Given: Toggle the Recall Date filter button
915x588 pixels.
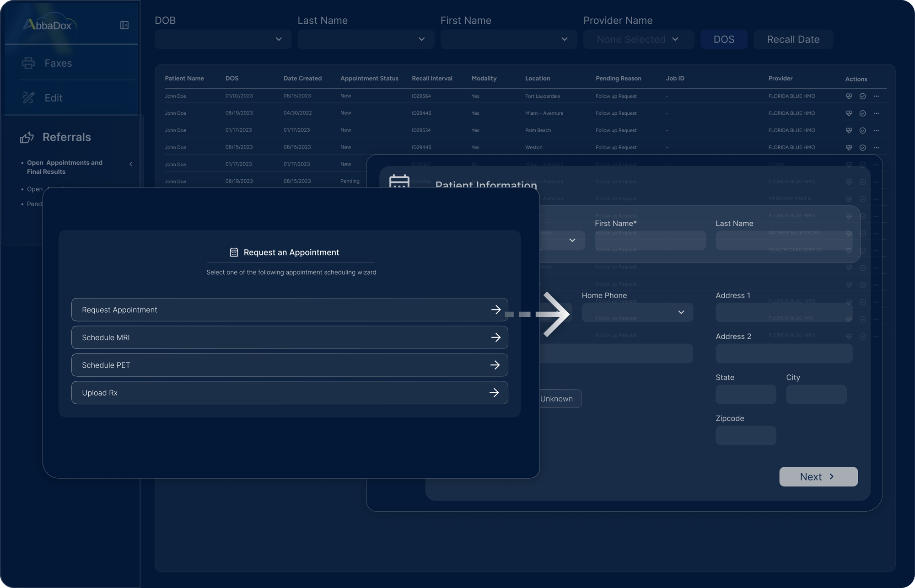Looking at the screenshot, I should [x=793, y=39].
